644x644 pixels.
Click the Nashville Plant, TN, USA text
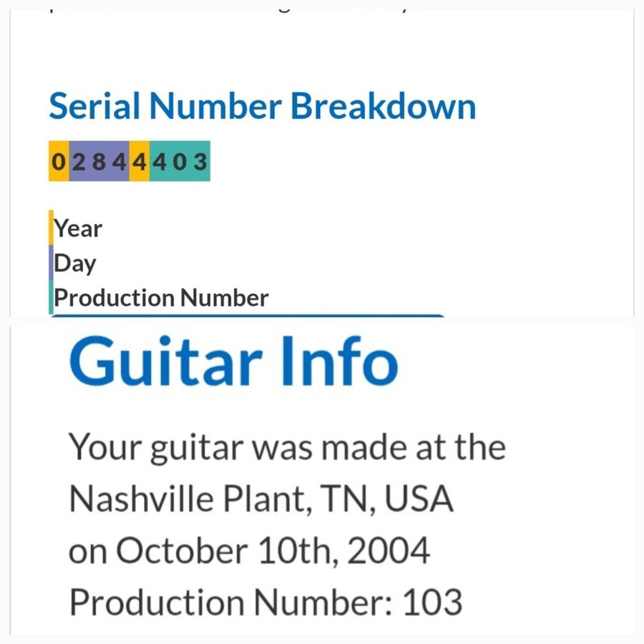(x=261, y=499)
